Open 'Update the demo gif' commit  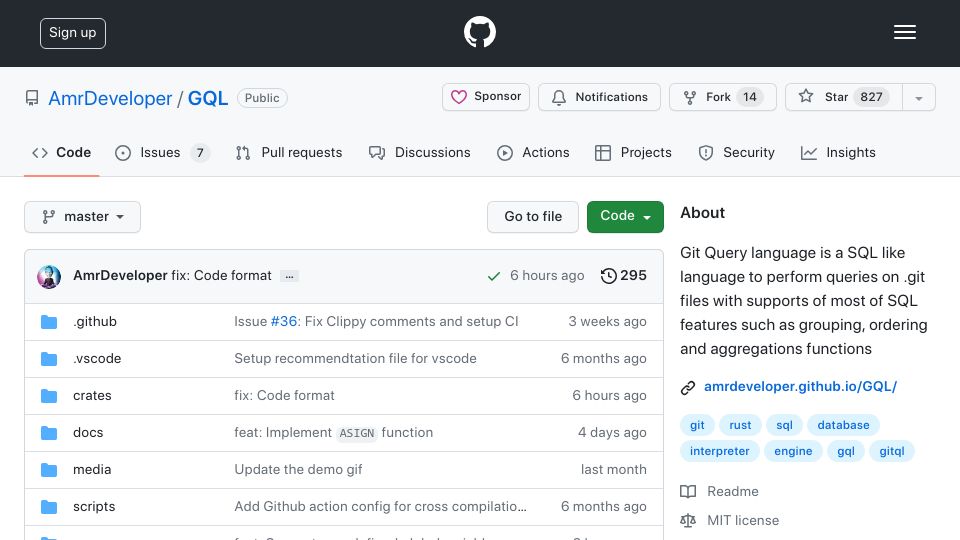pyautogui.click(x=298, y=470)
